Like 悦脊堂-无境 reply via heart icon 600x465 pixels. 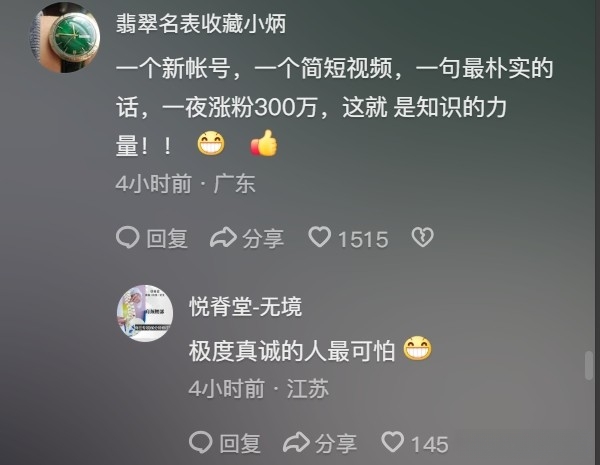click(393, 442)
